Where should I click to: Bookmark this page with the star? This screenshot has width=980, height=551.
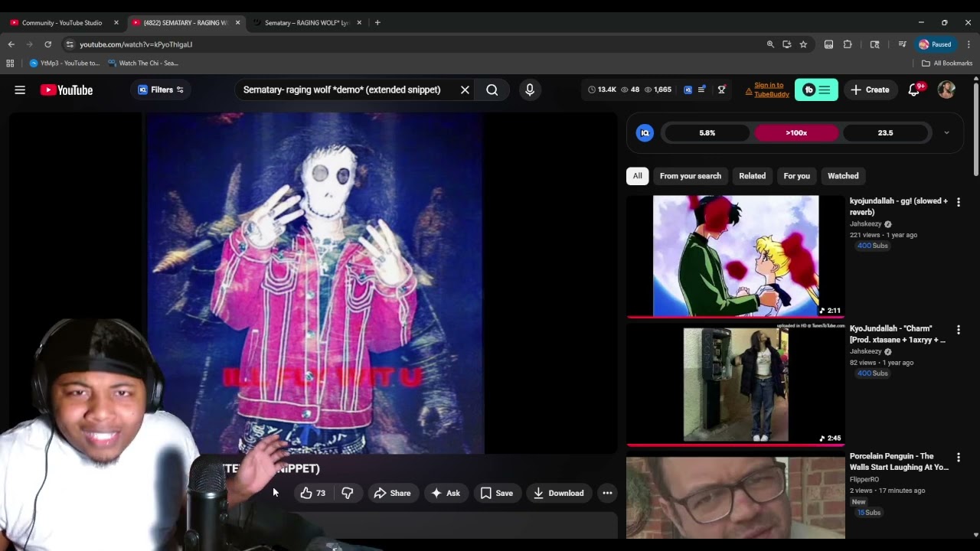click(x=803, y=44)
